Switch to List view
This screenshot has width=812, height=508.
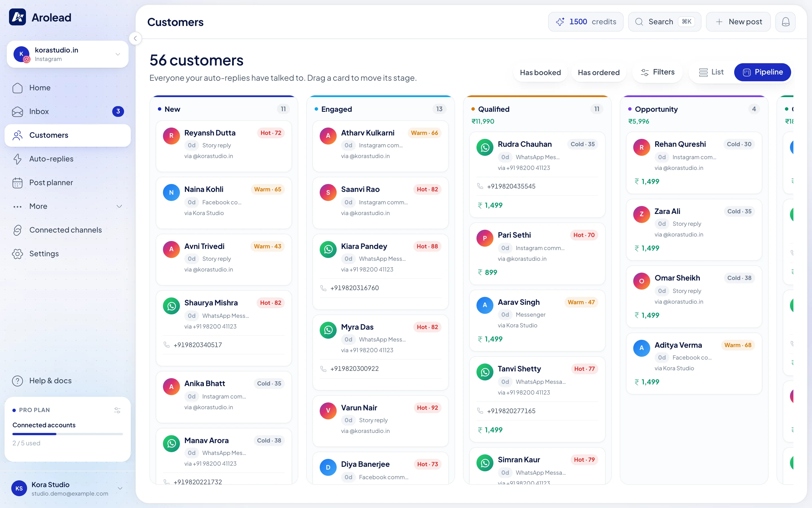[711, 72]
